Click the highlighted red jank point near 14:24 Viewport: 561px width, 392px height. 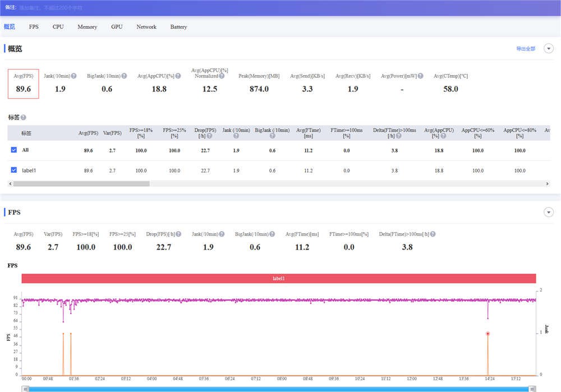coord(488,334)
